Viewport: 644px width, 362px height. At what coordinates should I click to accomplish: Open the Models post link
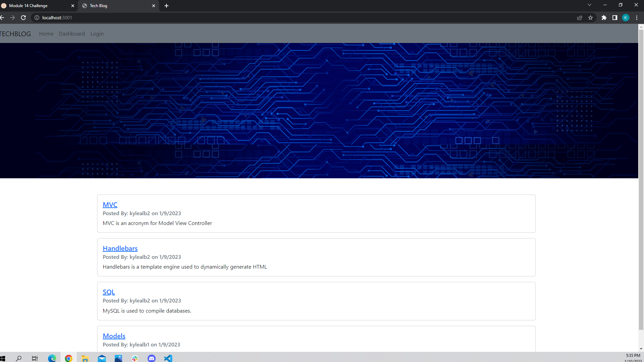coord(114,336)
